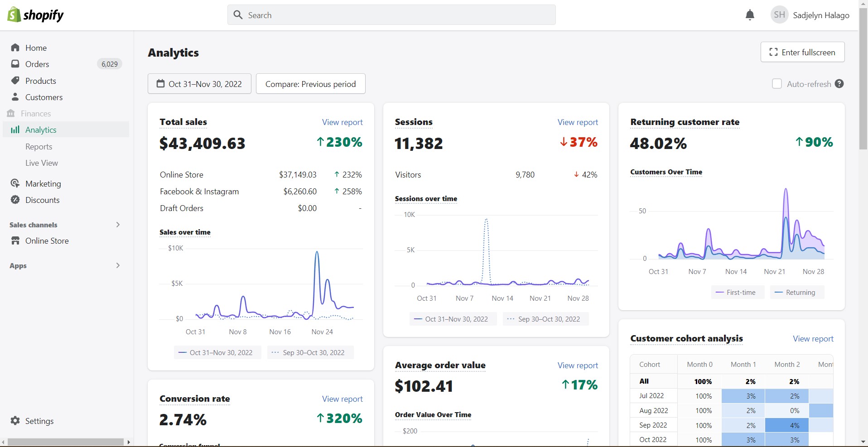
Task: Open View report for Total sales
Action: coord(342,122)
